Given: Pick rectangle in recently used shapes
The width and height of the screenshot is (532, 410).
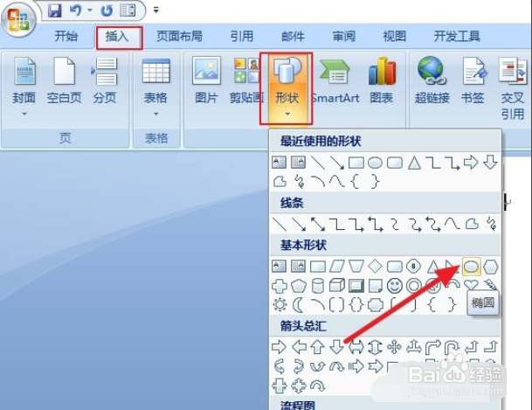Looking at the screenshot, I should coord(356,163).
